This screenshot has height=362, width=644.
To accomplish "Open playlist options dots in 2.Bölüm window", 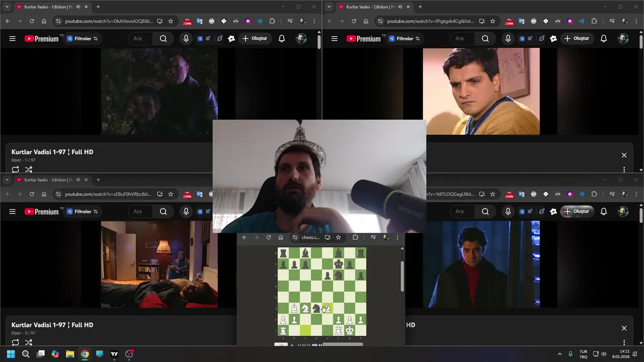I will pyautogui.click(x=624, y=169).
